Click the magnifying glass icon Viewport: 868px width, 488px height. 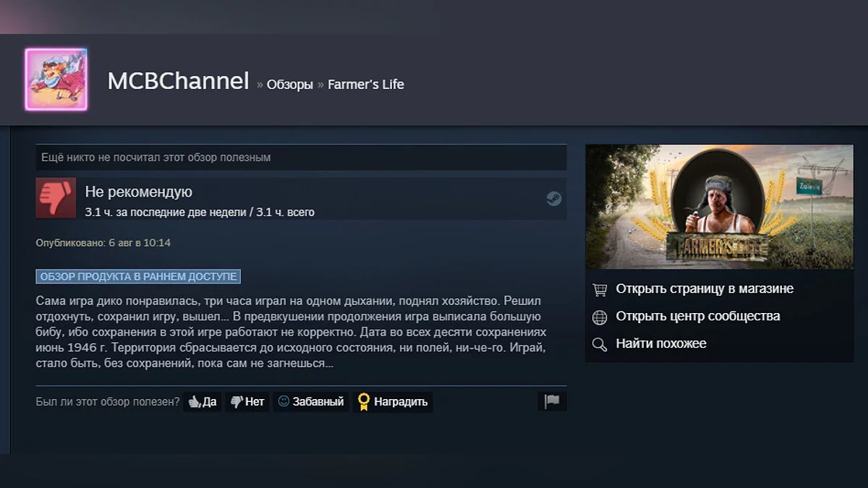[600, 344]
